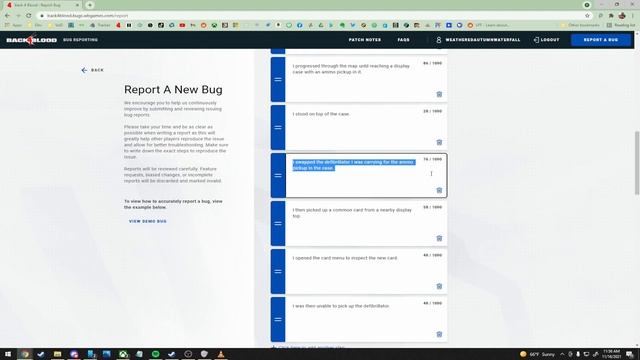Click the View Demo Bug link
640x360 pixels.
(148, 221)
